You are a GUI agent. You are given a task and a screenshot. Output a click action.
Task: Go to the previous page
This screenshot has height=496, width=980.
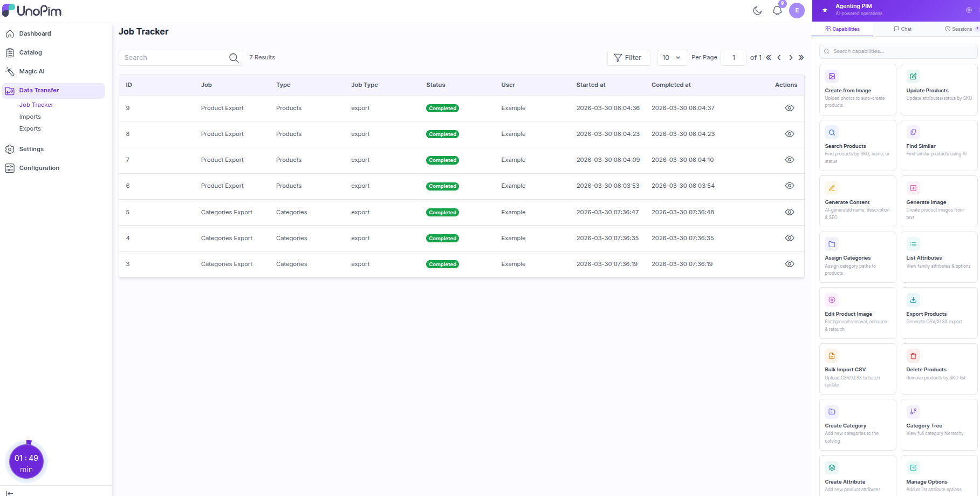click(x=779, y=58)
